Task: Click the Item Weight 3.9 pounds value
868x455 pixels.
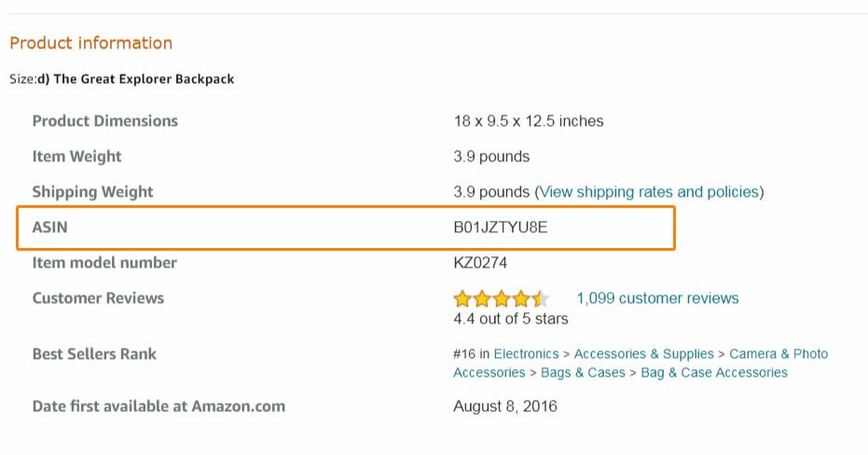Action: pyautogui.click(x=491, y=157)
